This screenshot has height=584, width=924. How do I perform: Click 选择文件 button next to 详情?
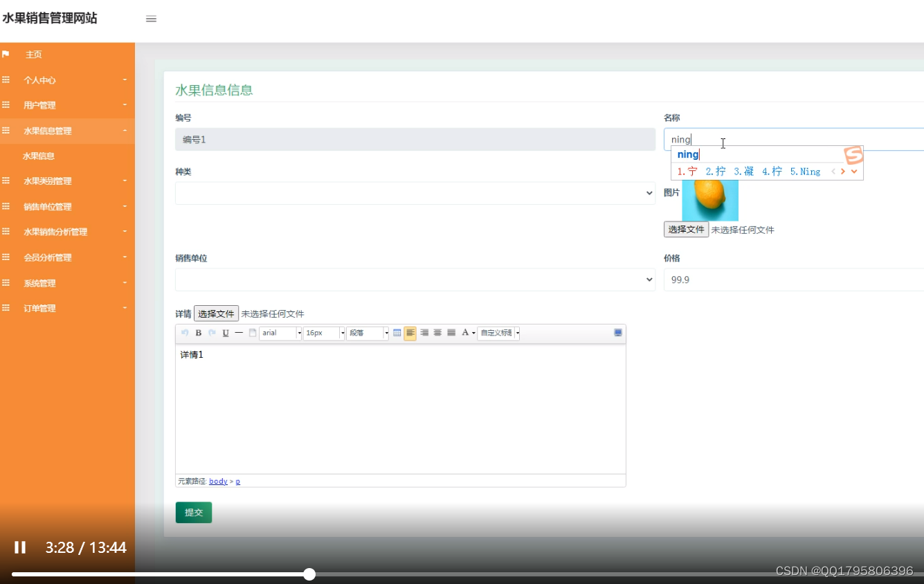[x=216, y=313]
